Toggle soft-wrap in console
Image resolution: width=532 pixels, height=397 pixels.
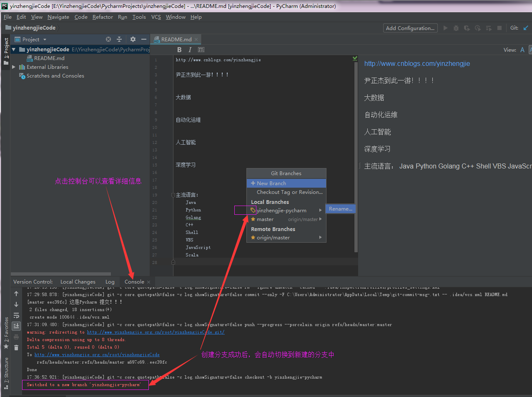click(x=16, y=315)
